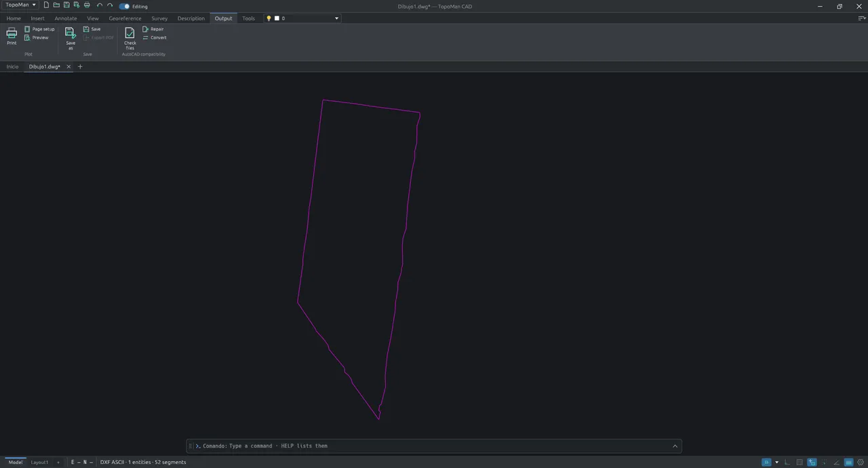Click the quick access printer icon
Screen dimensions: 868x468
[87, 5]
